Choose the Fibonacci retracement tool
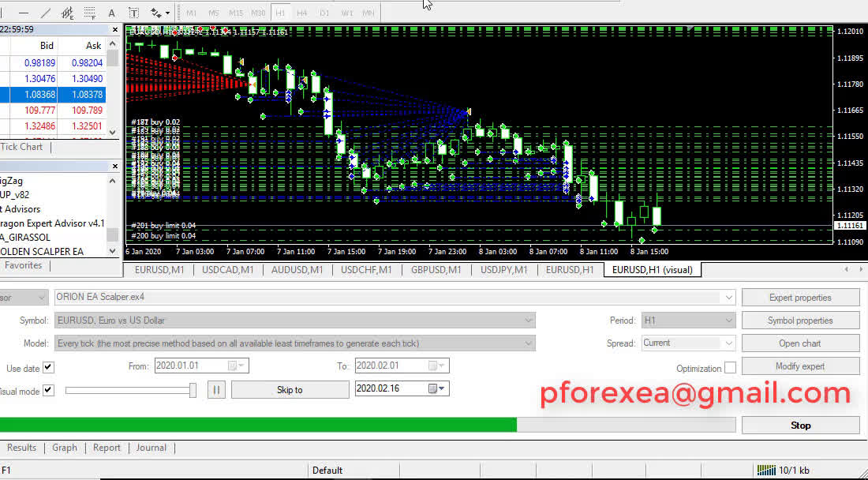Viewport: 868px width, 480px height. 90,13
